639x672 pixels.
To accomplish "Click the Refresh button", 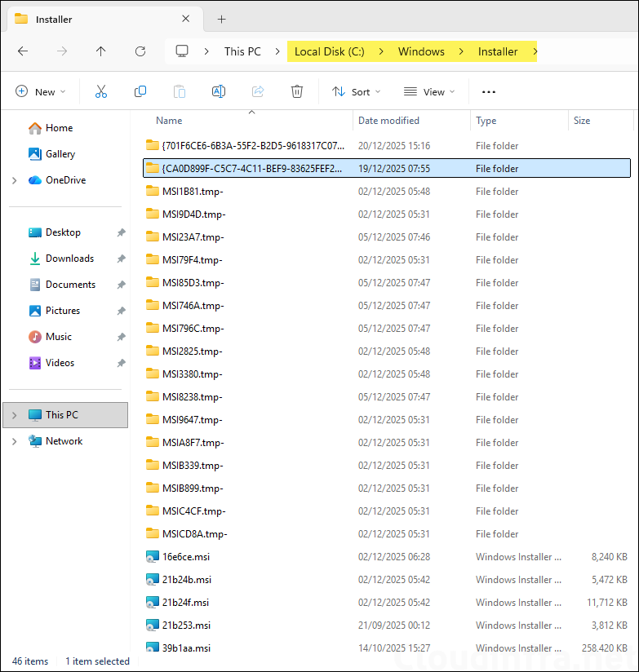I will pos(140,51).
